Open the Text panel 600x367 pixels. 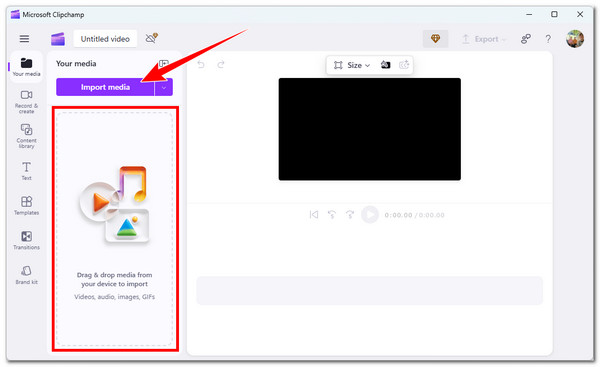(x=26, y=171)
